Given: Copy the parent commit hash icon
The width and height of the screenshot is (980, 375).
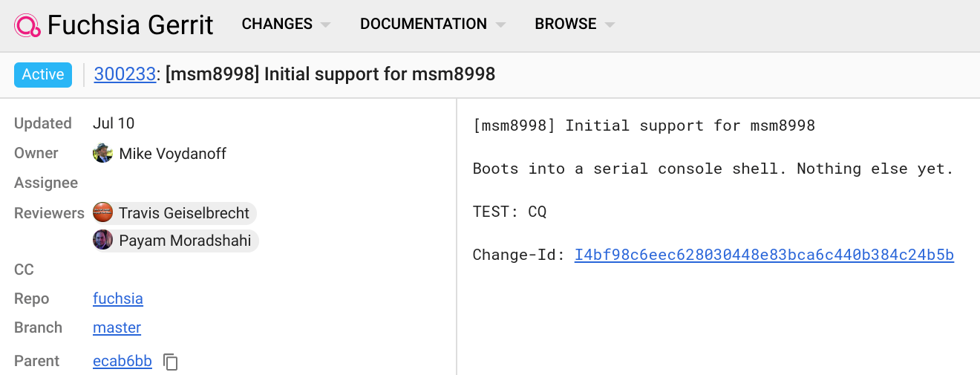Looking at the screenshot, I should tap(171, 362).
